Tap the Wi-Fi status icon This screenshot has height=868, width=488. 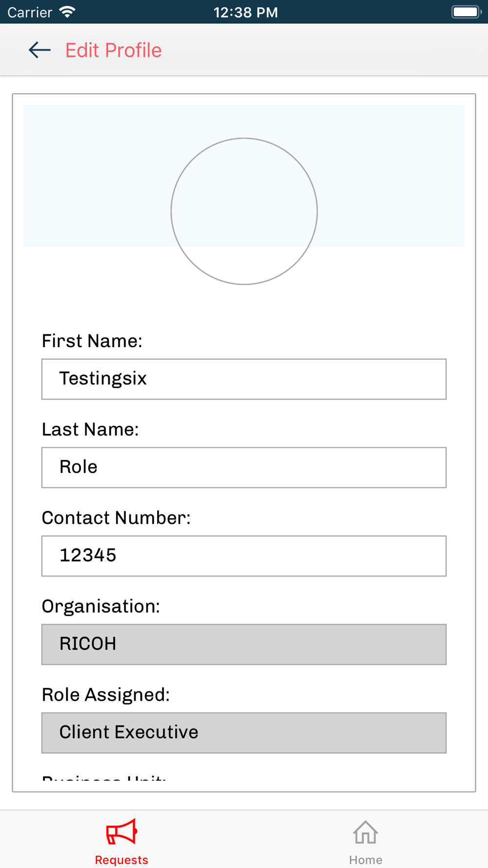(67, 12)
